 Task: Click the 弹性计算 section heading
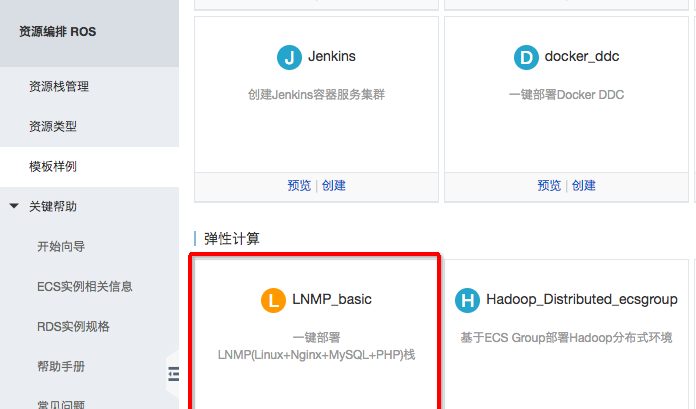232,239
